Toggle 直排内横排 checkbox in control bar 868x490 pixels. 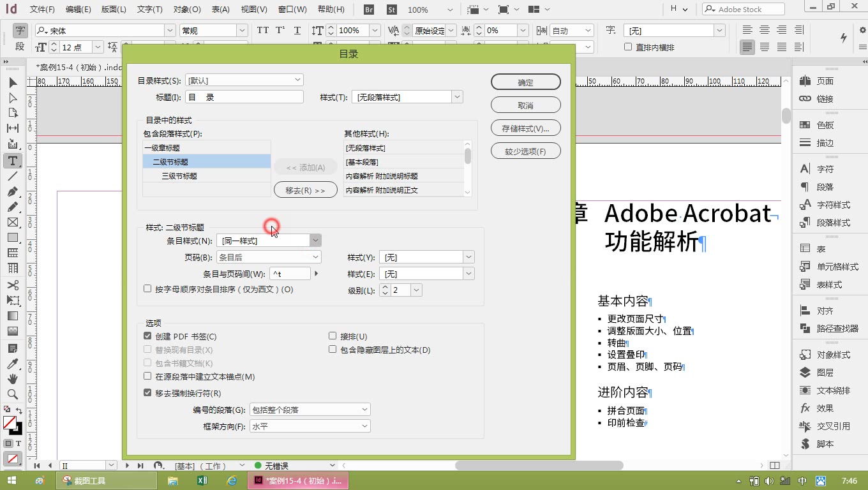click(628, 47)
